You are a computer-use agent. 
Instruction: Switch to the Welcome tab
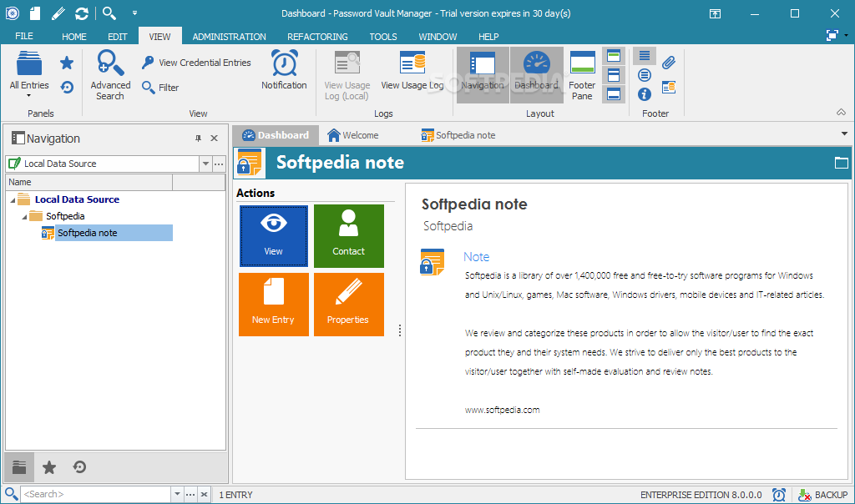click(x=353, y=135)
